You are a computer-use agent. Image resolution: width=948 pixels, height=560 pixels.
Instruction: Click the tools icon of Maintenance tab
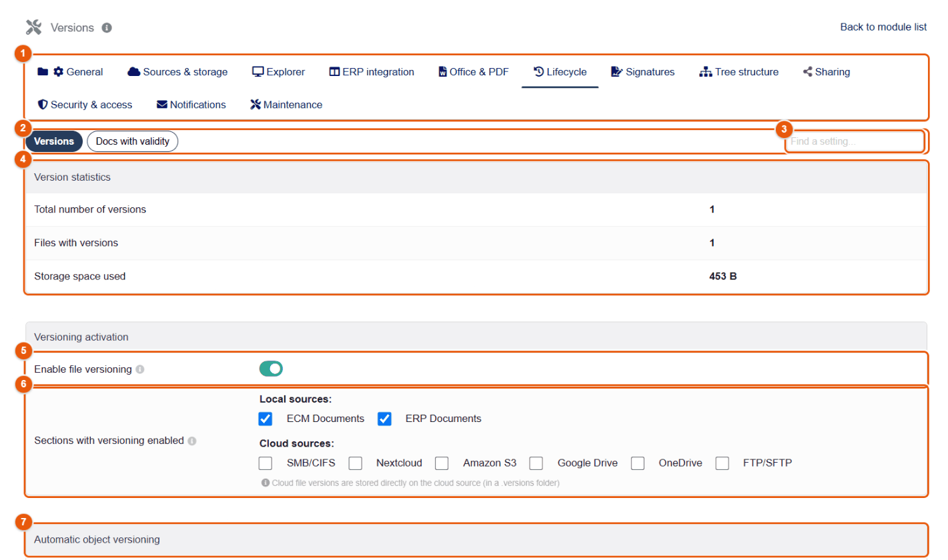[256, 105]
